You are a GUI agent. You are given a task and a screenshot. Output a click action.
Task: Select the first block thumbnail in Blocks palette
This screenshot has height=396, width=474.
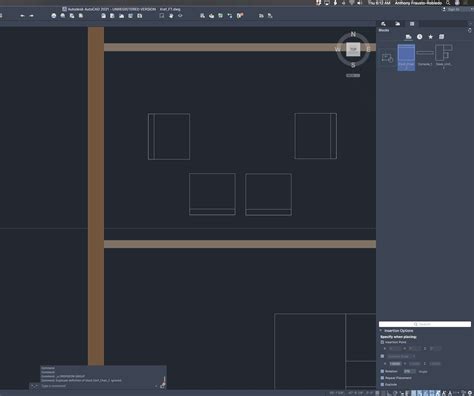(x=387, y=58)
